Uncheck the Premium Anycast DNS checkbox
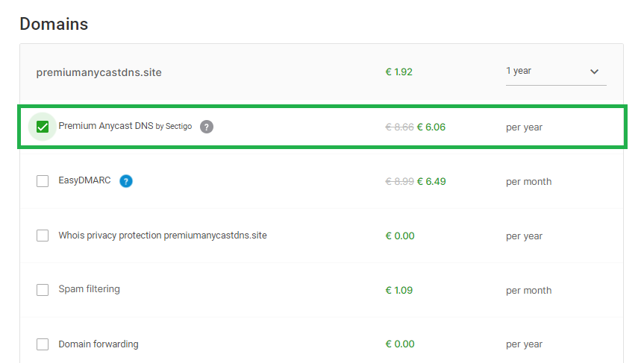The image size is (644, 363). (43, 127)
